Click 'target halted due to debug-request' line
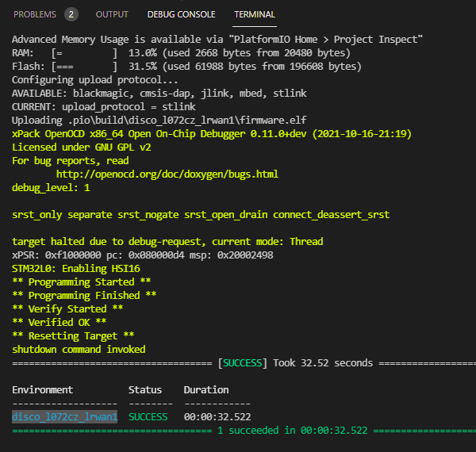 tap(167, 242)
